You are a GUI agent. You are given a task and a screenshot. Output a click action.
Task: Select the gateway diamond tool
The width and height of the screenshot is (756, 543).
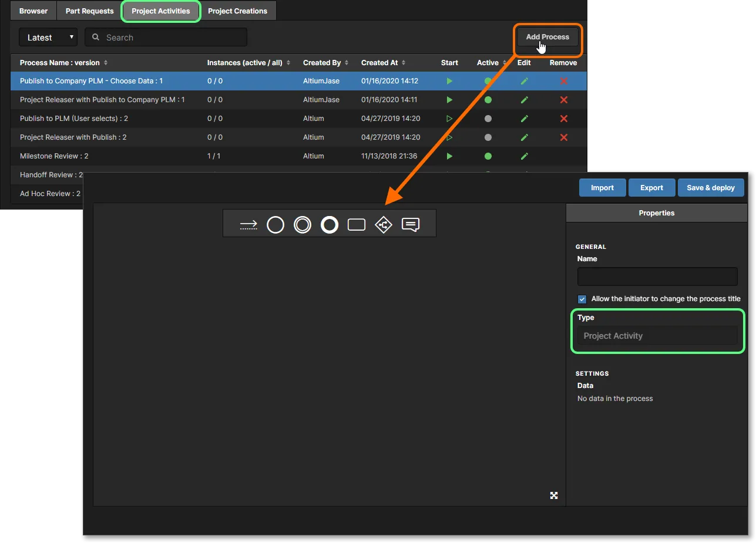tap(384, 225)
